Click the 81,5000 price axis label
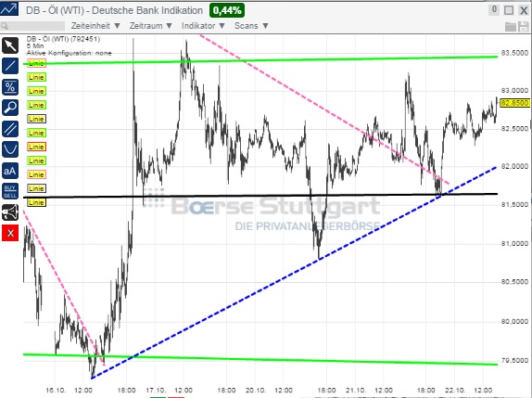Image resolution: width=532 pixels, height=398 pixels. tap(514, 205)
